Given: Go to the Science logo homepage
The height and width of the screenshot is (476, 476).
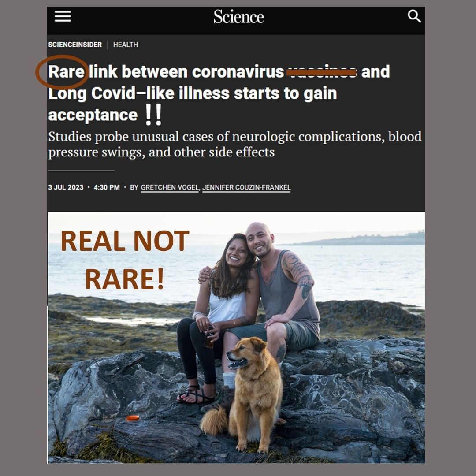Looking at the screenshot, I should [238, 17].
